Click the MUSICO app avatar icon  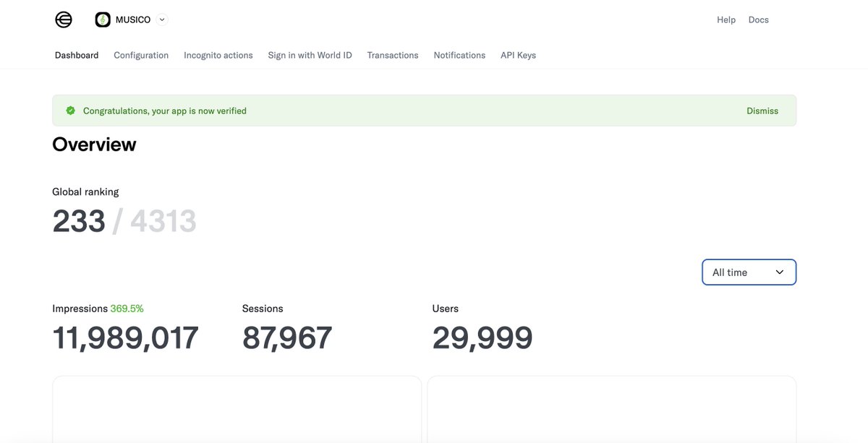[x=103, y=20]
